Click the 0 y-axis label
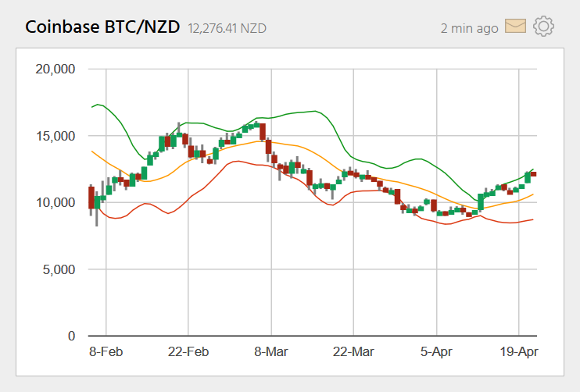Image resolution: width=580 pixels, height=392 pixels. pos(70,337)
